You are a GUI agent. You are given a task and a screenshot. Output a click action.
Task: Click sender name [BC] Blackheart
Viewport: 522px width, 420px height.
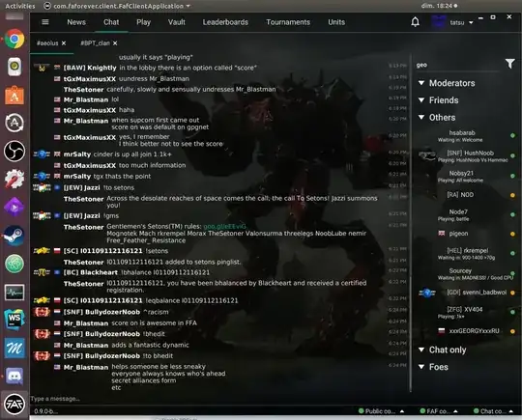click(91, 272)
